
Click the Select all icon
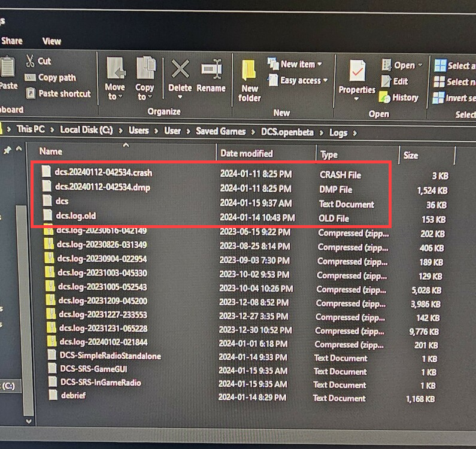(440, 65)
